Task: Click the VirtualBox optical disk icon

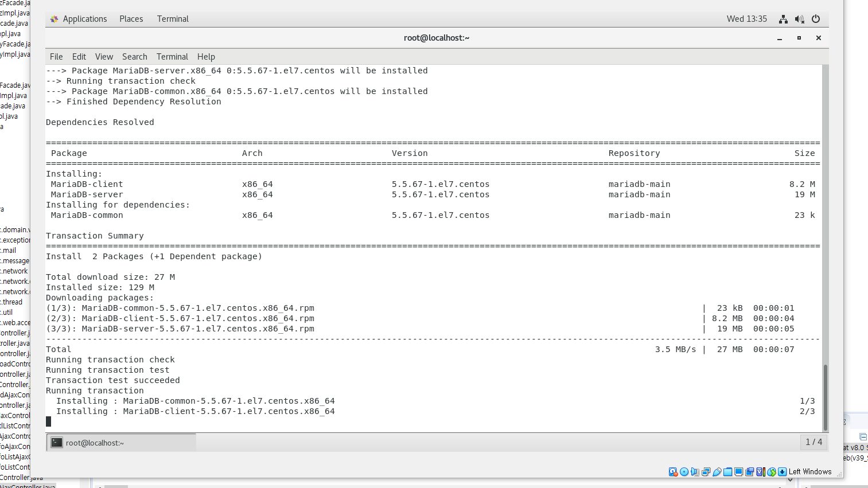Action: 684,472
